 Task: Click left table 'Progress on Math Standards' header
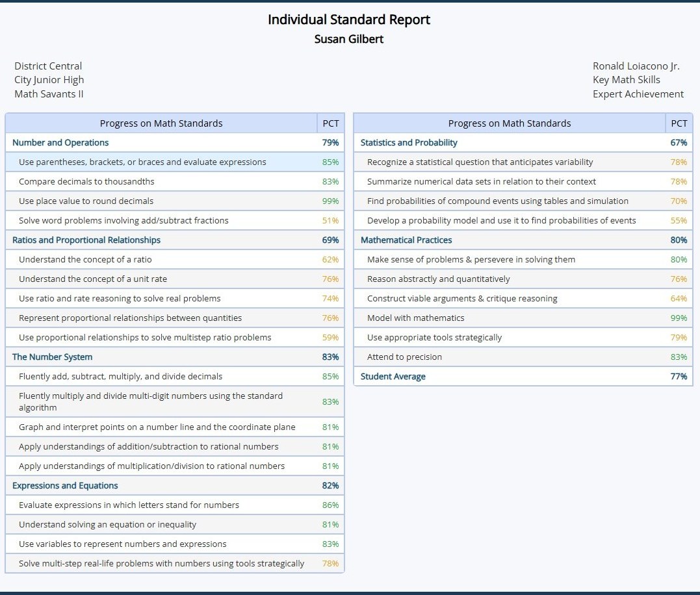pyautogui.click(x=161, y=123)
